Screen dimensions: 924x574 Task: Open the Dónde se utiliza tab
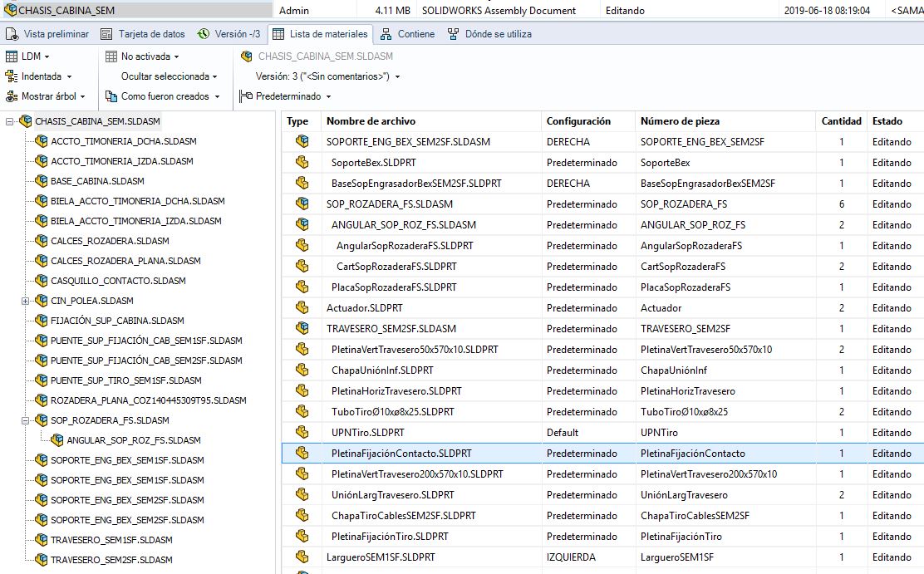489,34
